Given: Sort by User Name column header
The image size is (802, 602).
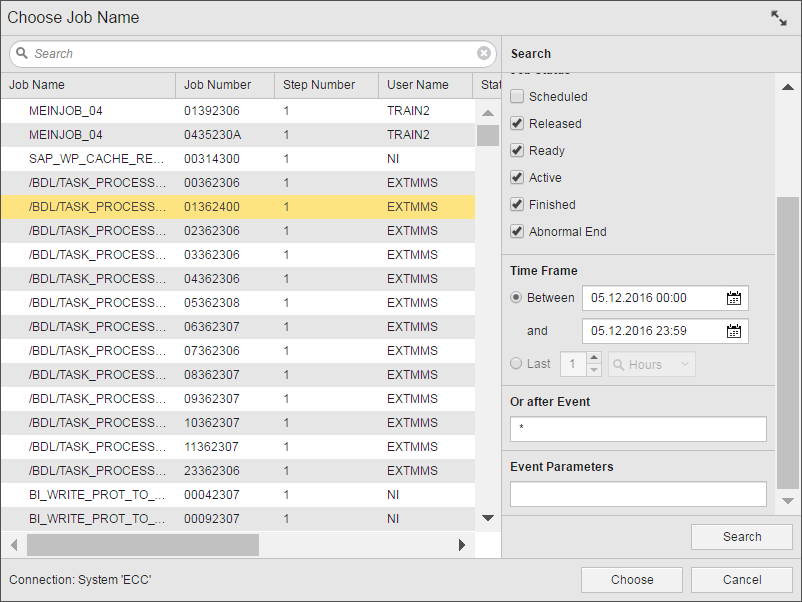Looking at the screenshot, I should pyautogui.click(x=418, y=85).
